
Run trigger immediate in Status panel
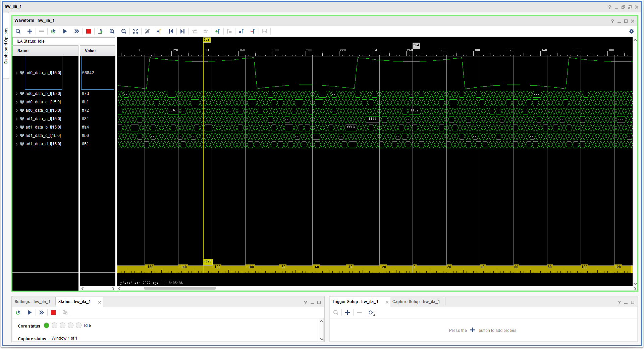tap(41, 312)
